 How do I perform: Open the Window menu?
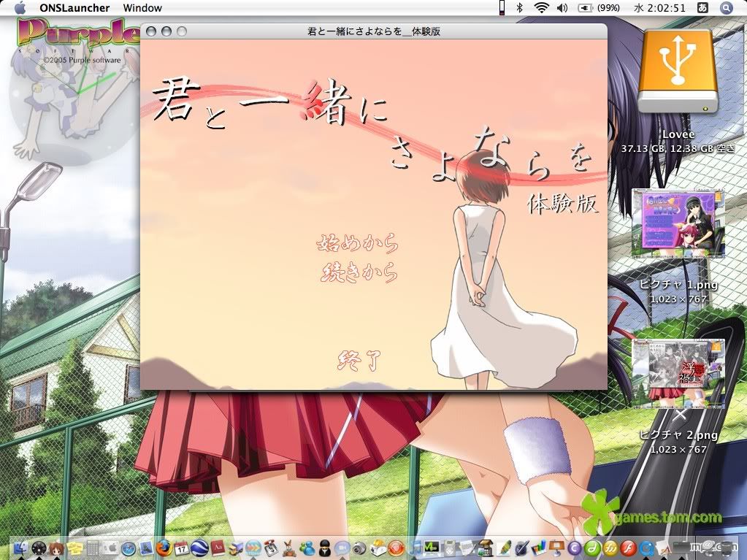(x=142, y=7)
